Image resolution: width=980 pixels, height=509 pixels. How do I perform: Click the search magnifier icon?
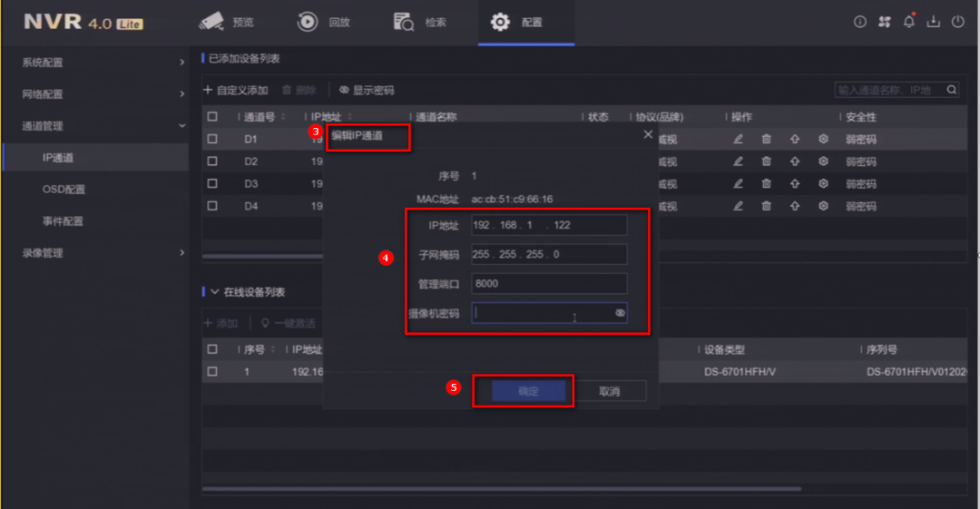point(951,90)
